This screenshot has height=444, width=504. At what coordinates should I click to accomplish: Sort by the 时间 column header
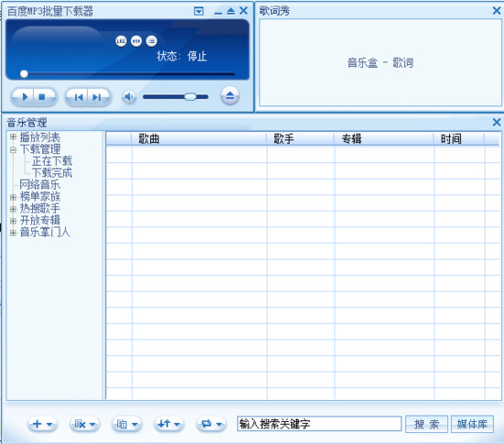click(459, 139)
